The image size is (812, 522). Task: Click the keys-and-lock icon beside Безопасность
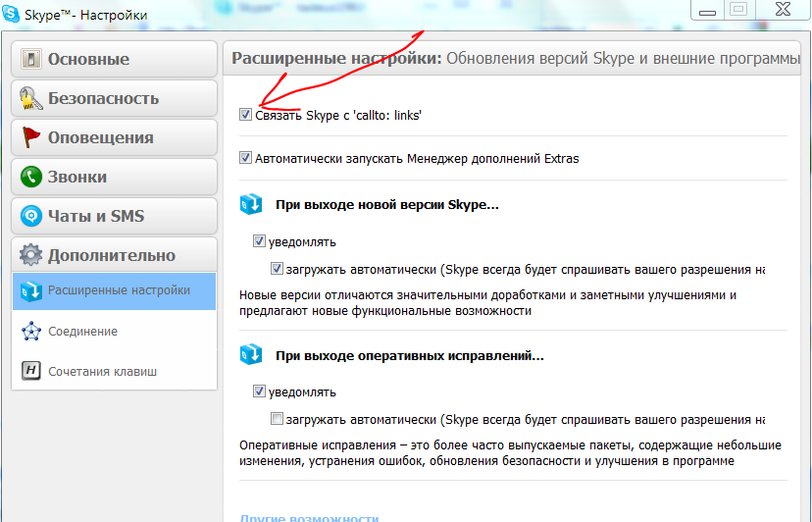(x=31, y=98)
